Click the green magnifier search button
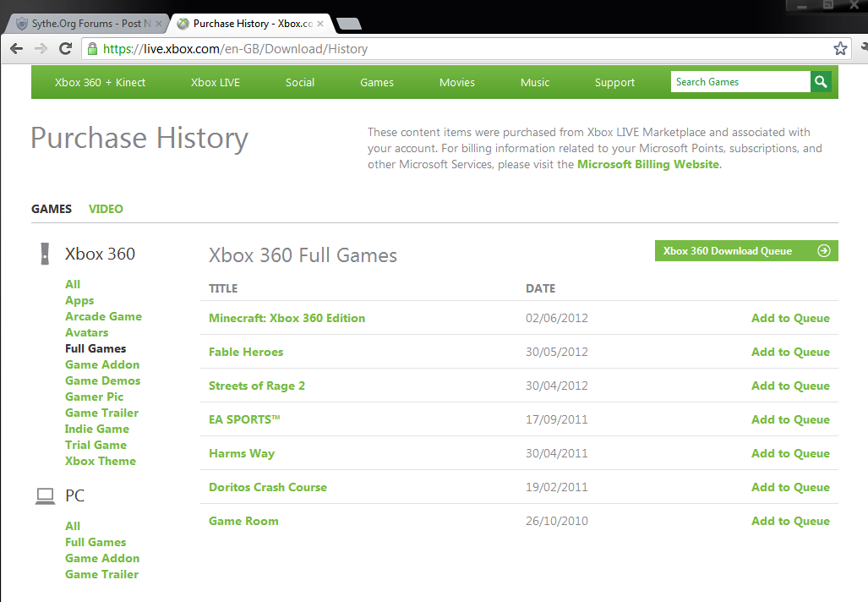This screenshot has width=868, height=602. tap(821, 82)
